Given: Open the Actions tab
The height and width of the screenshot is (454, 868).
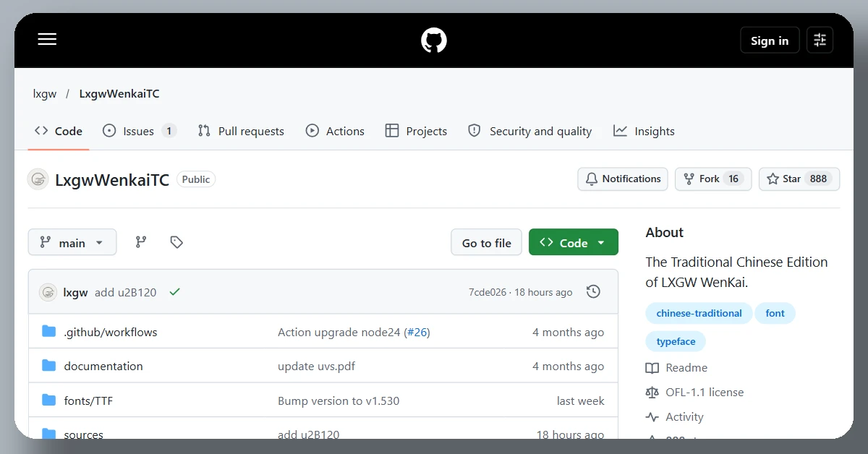Looking at the screenshot, I should pos(335,131).
